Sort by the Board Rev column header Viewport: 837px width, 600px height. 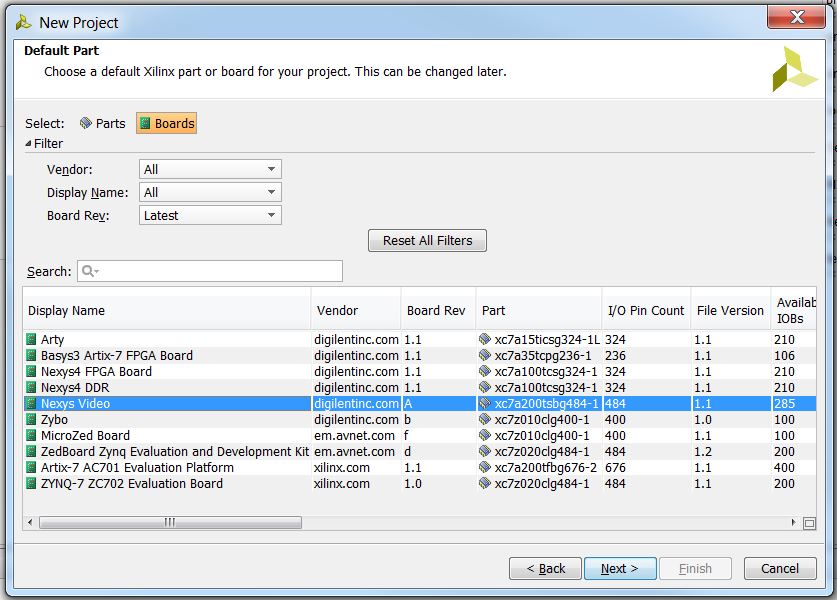tap(438, 311)
